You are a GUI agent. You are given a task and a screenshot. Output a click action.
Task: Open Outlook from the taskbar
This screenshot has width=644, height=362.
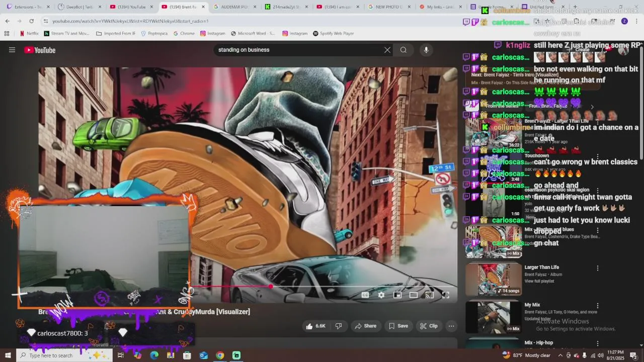203,355
